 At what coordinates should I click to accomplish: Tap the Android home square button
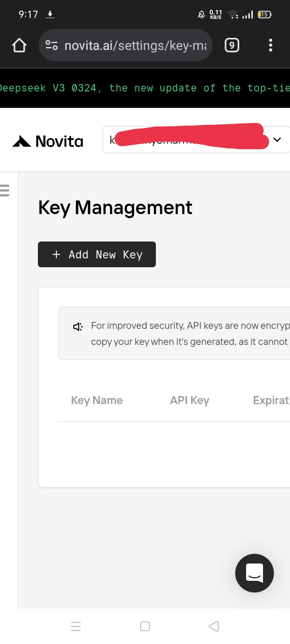(145, 626)
